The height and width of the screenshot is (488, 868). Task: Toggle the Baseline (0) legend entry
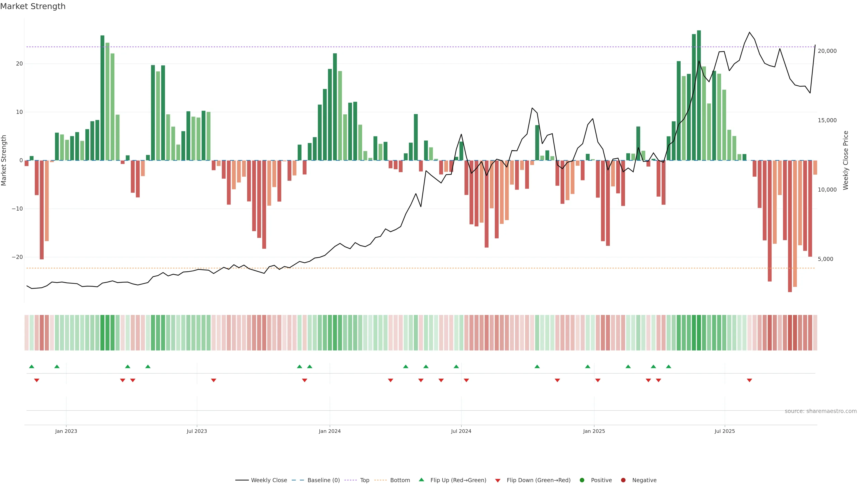tap(323, 480)
